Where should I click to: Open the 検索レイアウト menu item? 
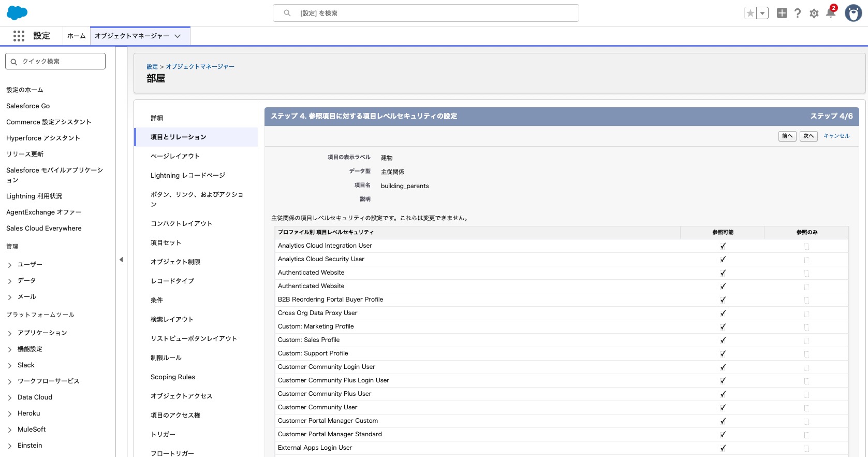pyautogui.click(x=196, y=319)
